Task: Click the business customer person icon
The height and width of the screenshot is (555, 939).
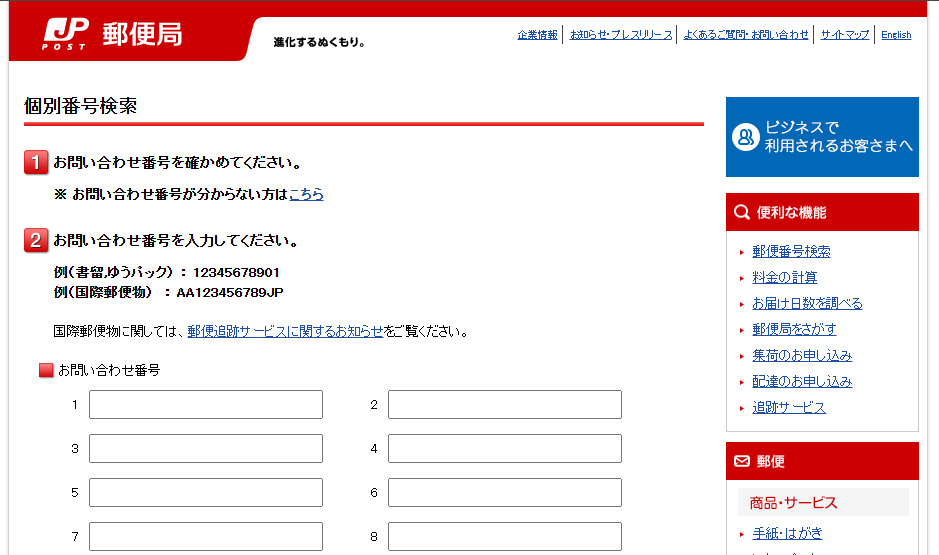Action: coord(745,137)
